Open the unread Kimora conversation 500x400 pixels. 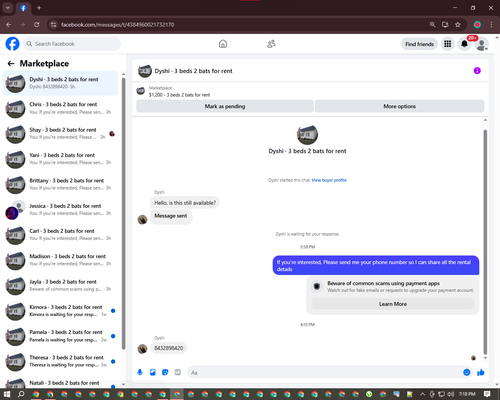point(60,311)
